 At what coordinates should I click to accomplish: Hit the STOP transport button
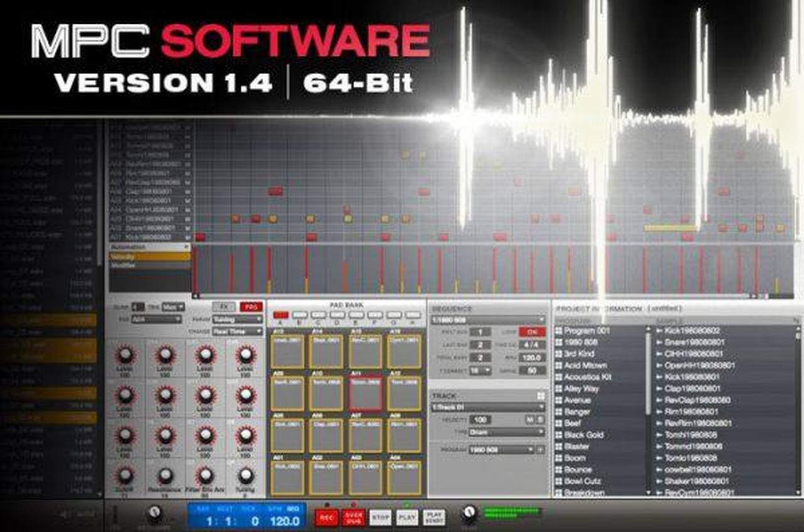(380, 517)
